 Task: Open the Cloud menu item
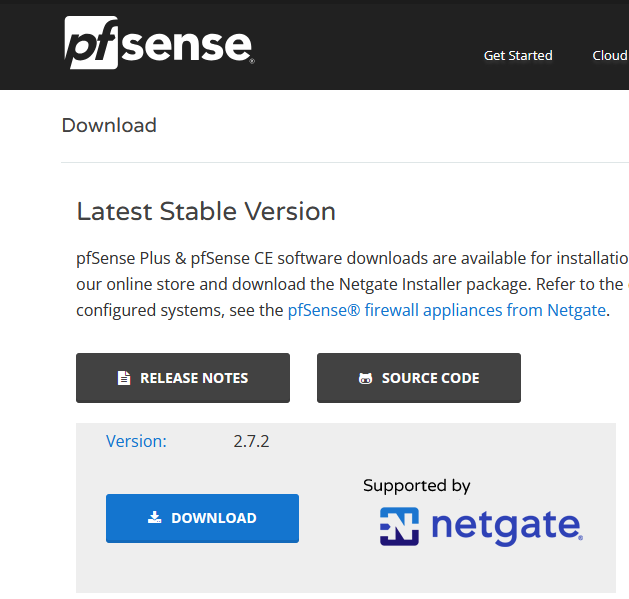pyautogui.click(x=610, y=55)
